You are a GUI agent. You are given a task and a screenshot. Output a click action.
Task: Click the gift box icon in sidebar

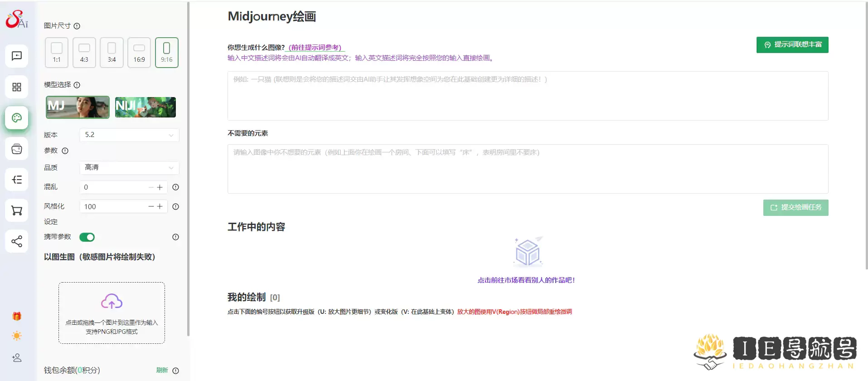(x=17, y=316)
